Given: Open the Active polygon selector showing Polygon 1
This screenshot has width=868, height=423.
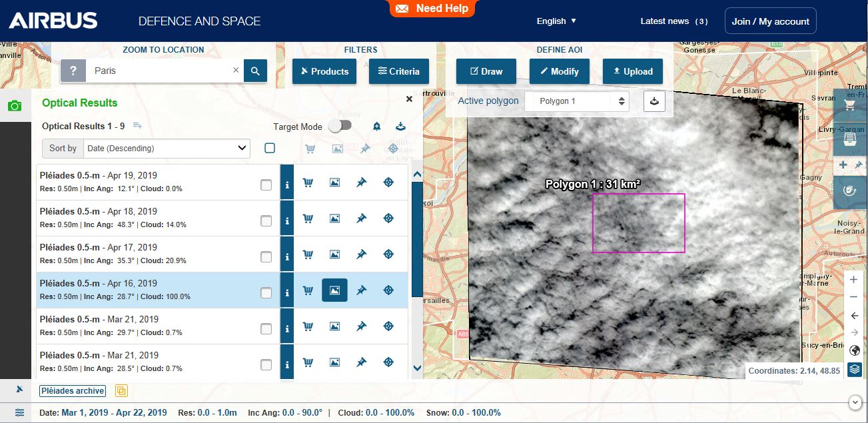Looking at the screenshot, I should pos(577,101).
